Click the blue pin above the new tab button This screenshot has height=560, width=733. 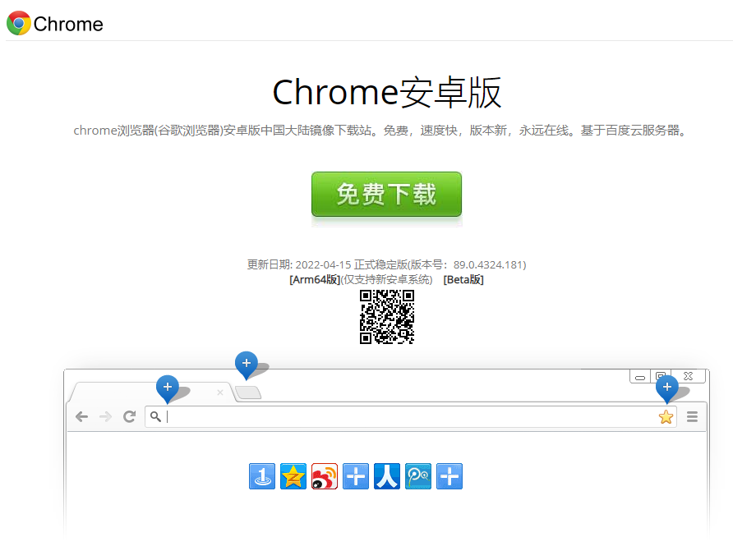pos(247,364)
